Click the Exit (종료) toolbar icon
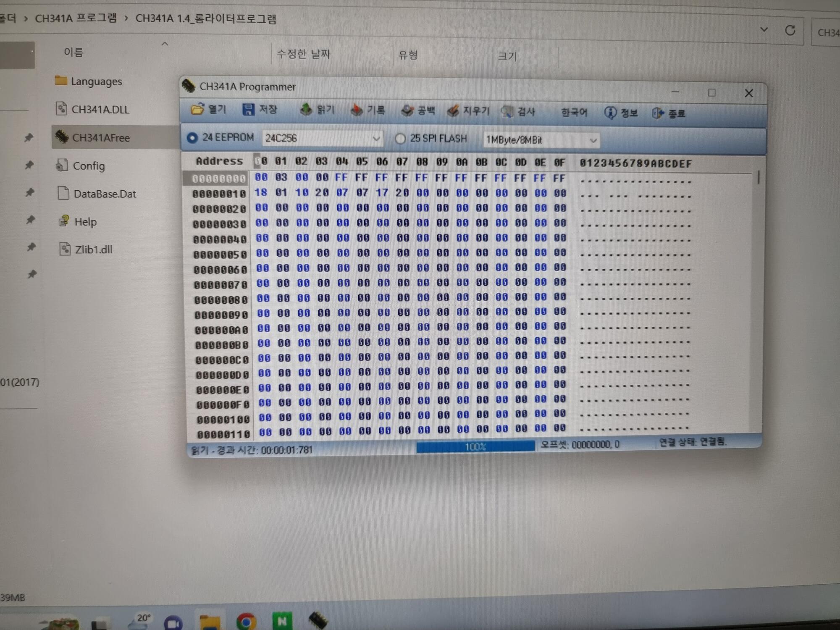 pyautogui.click(x=658, y=113)
